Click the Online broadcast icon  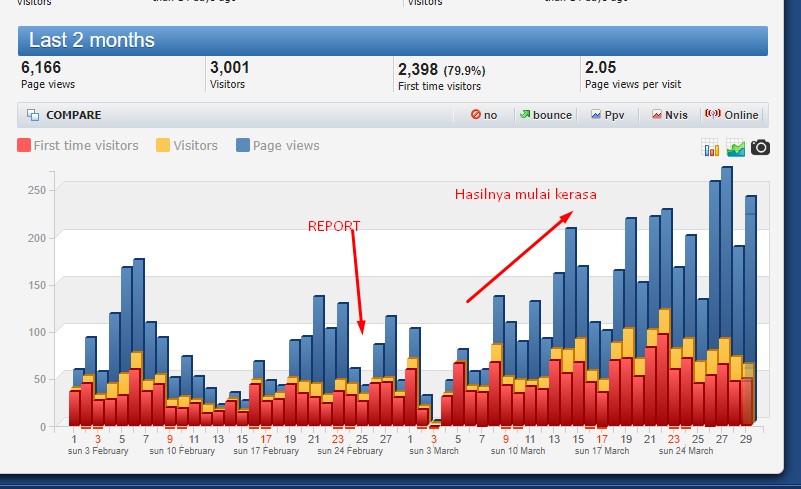coord(713,113)
